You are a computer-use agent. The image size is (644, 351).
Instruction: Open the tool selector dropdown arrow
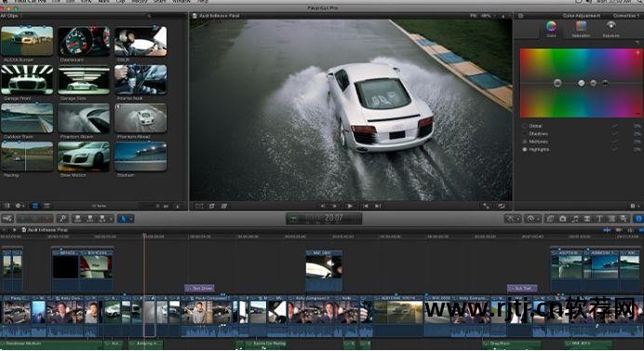(130, 219)
